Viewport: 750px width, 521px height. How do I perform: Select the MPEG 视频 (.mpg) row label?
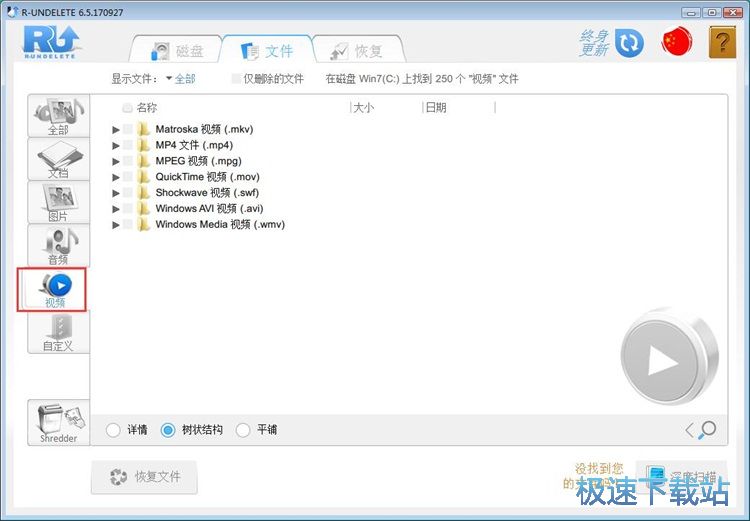(199, 161)
